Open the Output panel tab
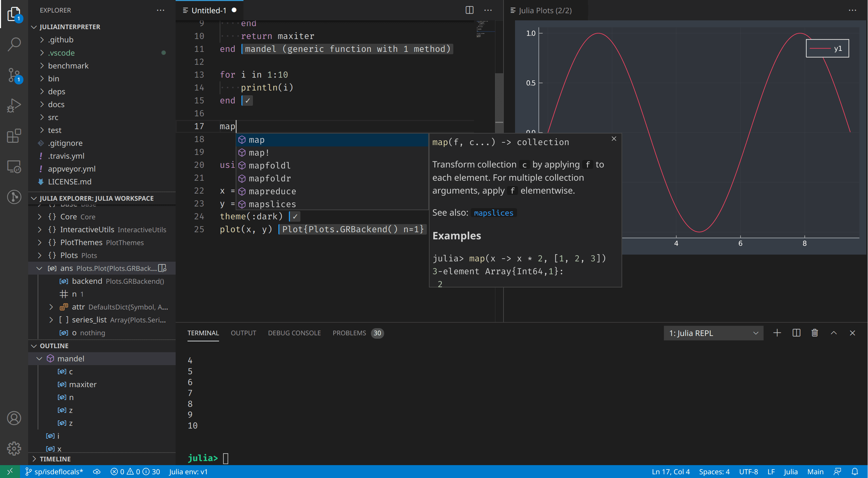Screen dimensions: 868x478 point(243,333)
